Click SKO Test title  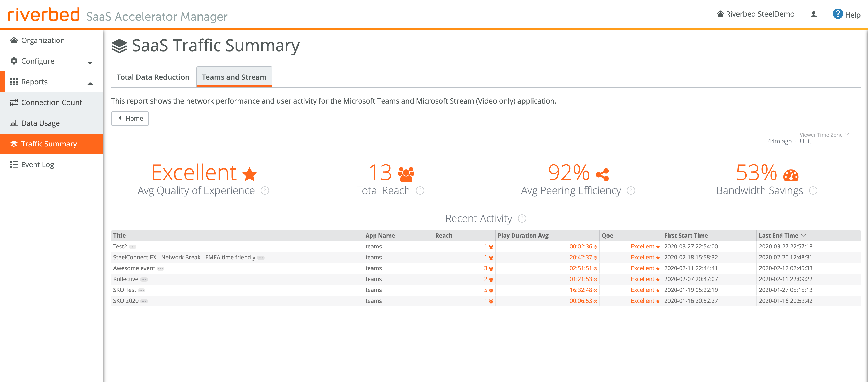pos(125,290)
